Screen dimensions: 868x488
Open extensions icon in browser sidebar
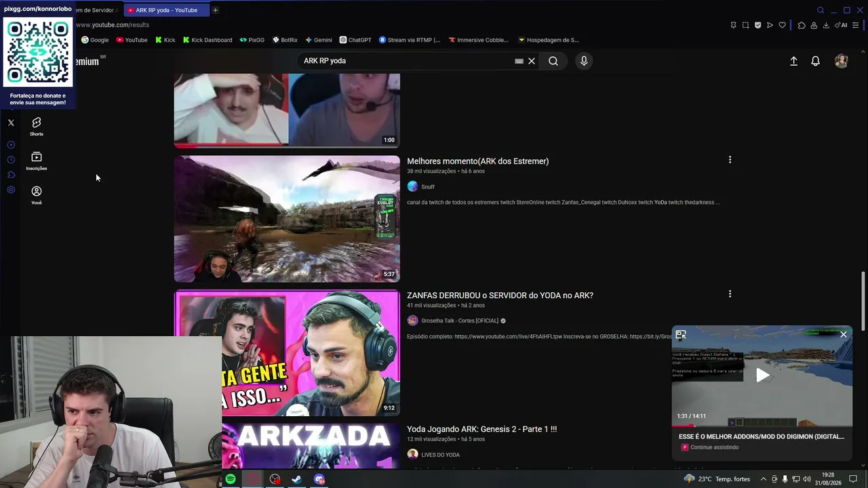pos(11,175)
